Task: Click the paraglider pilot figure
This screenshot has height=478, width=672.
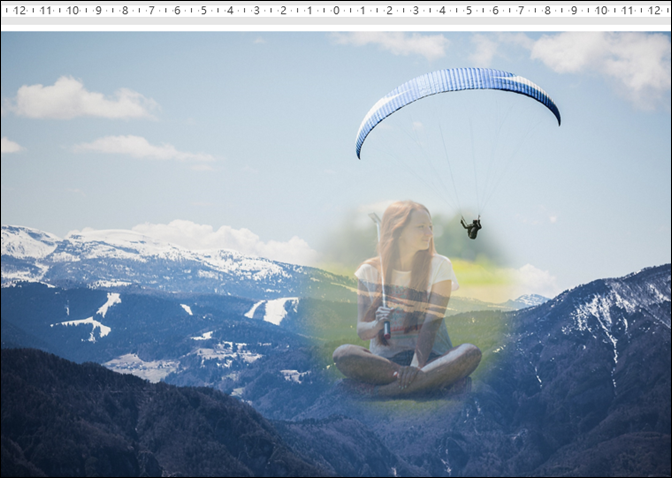Action: click(472, 227)
